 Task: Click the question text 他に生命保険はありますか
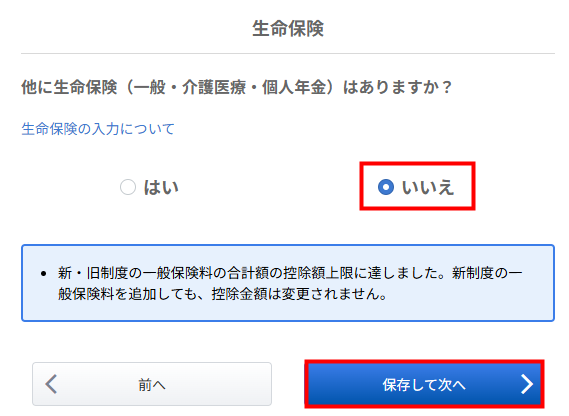[x=237, y=87]
